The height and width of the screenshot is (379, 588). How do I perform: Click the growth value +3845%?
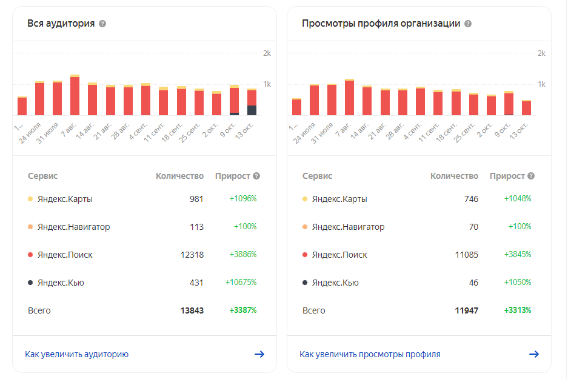[x=518, y=255]
